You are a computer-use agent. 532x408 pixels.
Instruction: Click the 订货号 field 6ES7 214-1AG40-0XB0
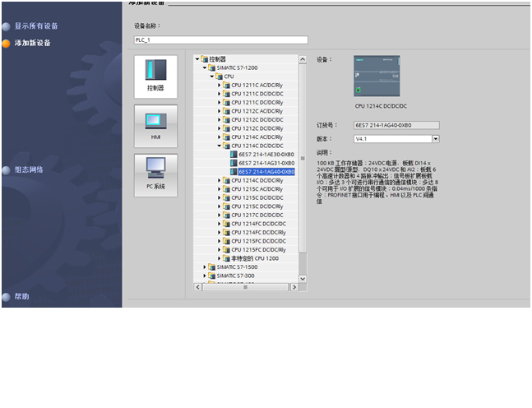[x=396, y=125]
